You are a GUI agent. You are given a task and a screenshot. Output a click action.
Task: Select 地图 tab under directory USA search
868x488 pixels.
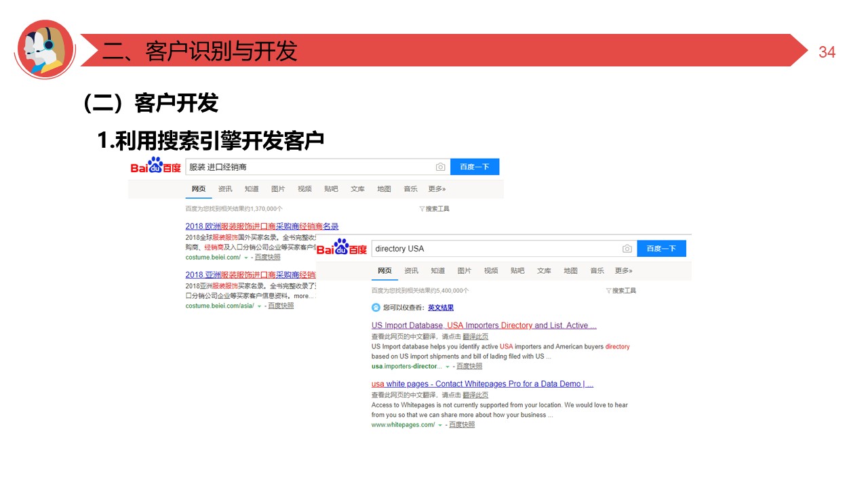point(570,271)
